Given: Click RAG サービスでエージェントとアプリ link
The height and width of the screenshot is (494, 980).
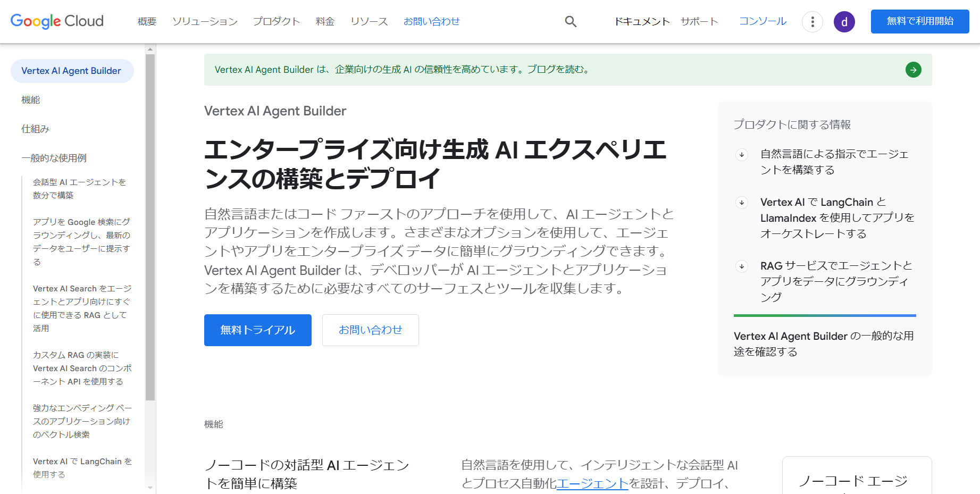Looking at the screenshot, I should [x=836, y=281].
